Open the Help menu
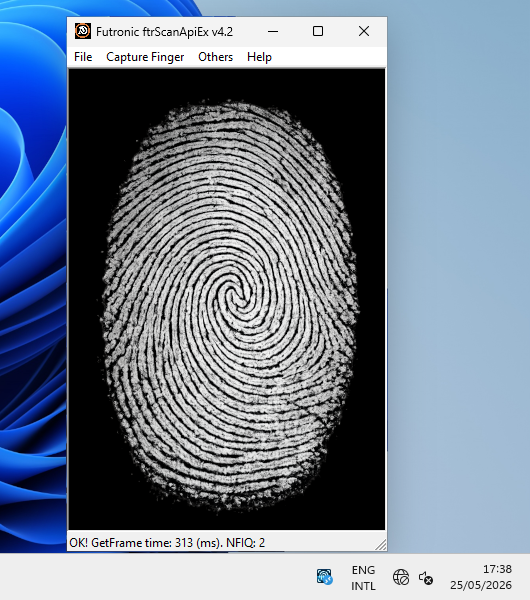The image size is (530, 600). [x=259, y=57]
